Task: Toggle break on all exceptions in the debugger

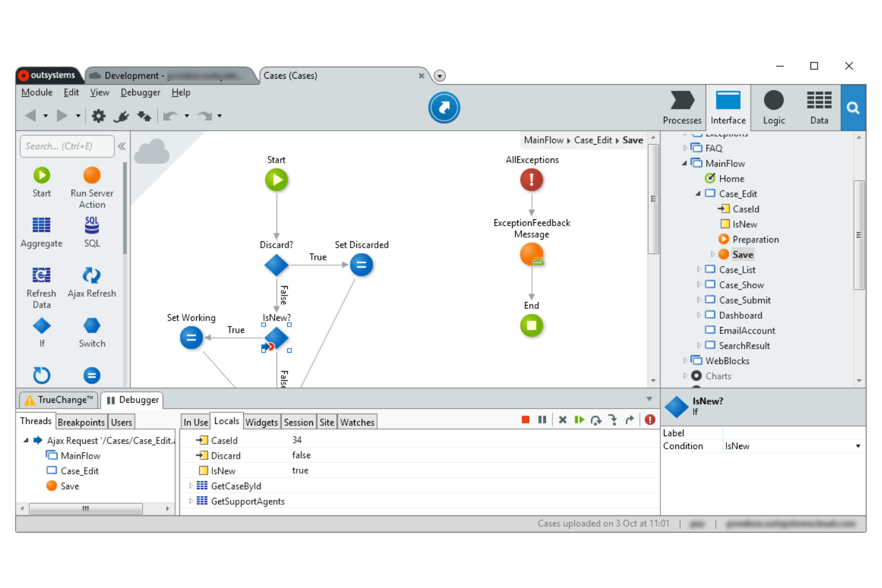Action: (650, 419)
